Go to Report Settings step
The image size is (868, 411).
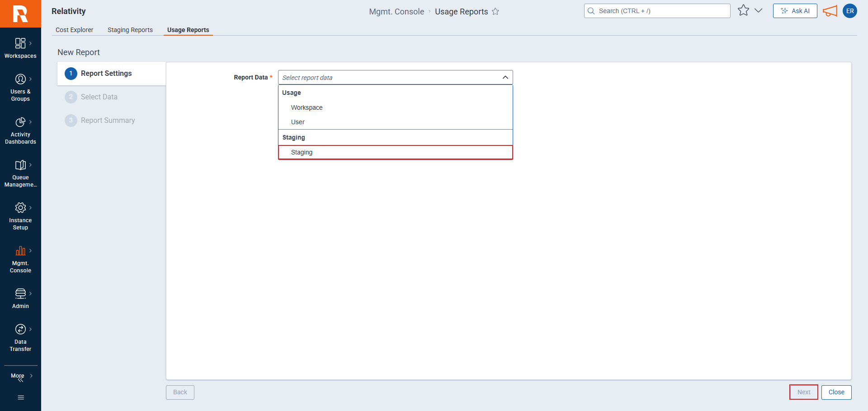111,74
